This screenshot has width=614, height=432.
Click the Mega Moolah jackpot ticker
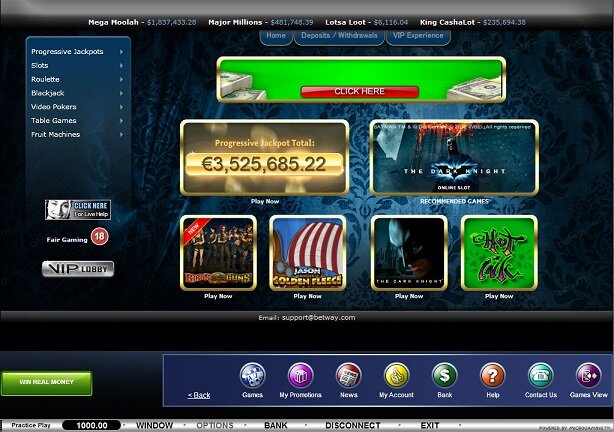(x=142, y=22)
